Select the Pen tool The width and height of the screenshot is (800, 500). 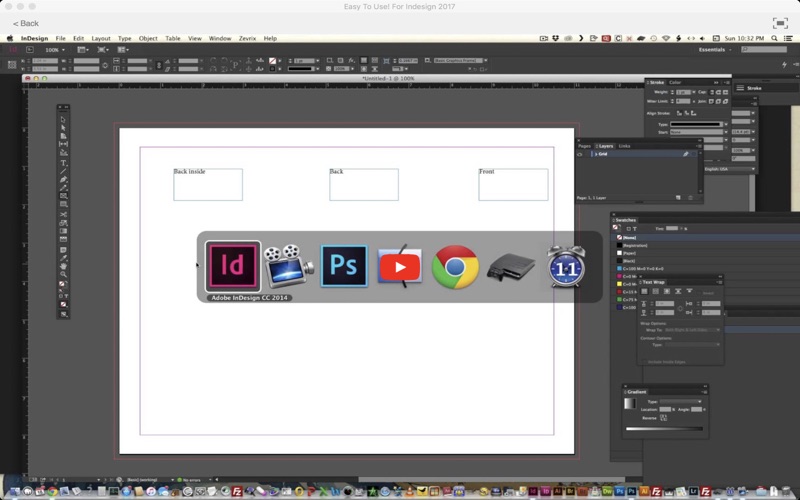(x=63, y=179)
